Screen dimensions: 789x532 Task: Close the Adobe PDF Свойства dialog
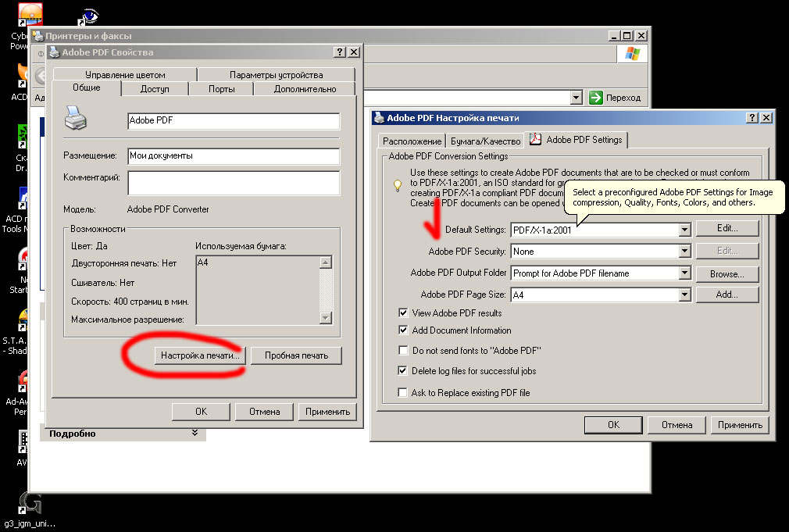pos(354,52)
